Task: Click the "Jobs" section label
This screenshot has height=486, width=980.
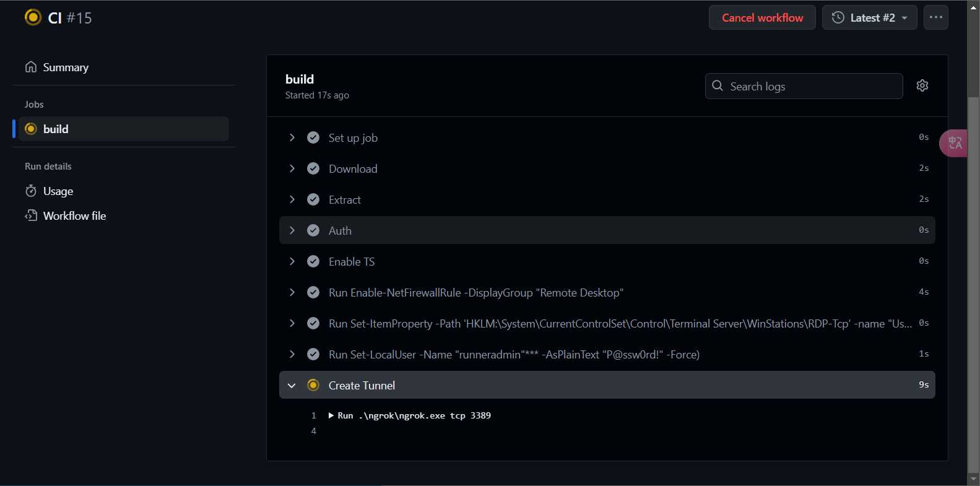Action: pyautogui.click(x=34, y=104)
